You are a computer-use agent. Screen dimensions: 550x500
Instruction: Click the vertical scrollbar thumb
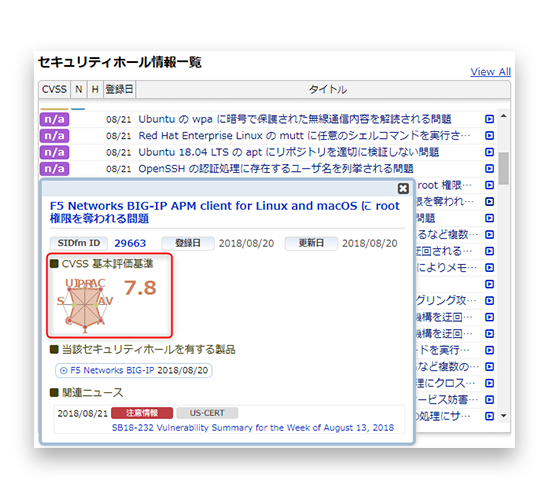(x=504, y=168)
